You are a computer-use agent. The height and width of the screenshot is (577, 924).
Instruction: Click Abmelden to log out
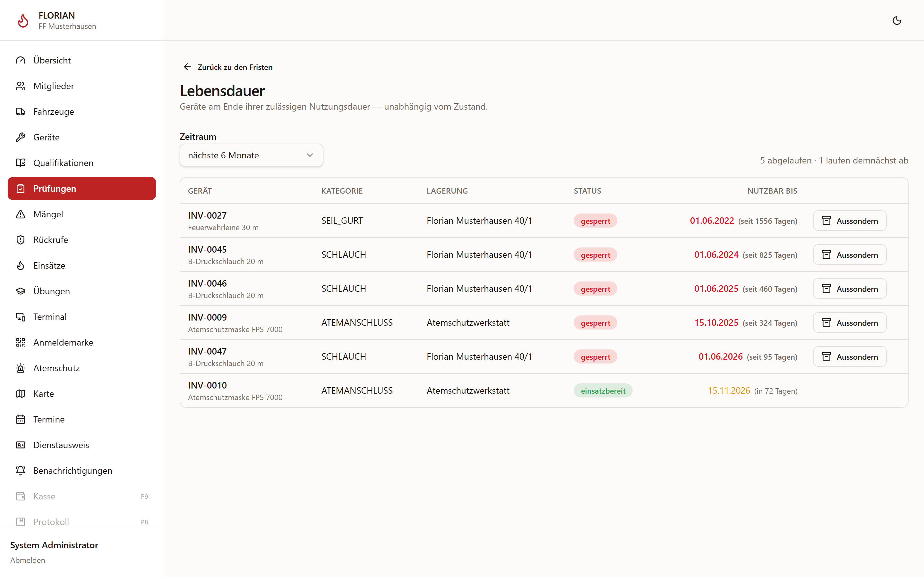click(28, 560)
